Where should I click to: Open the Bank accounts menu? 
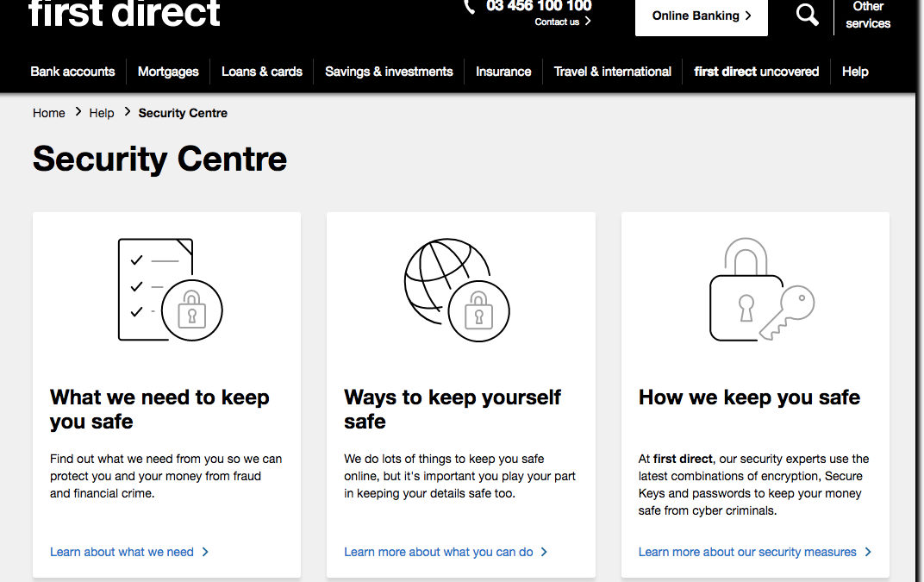[72, 72]
